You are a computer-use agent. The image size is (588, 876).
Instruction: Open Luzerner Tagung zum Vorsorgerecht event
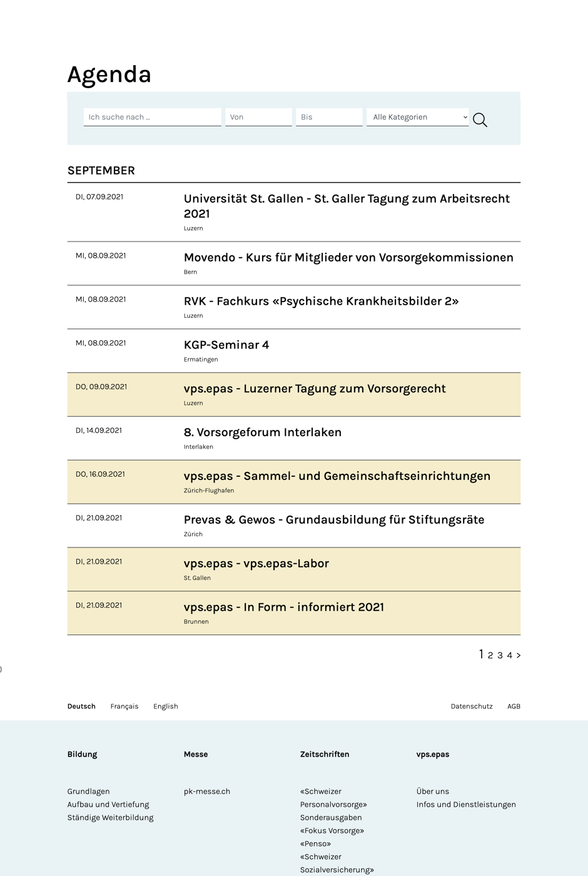(x=315, y=389)
